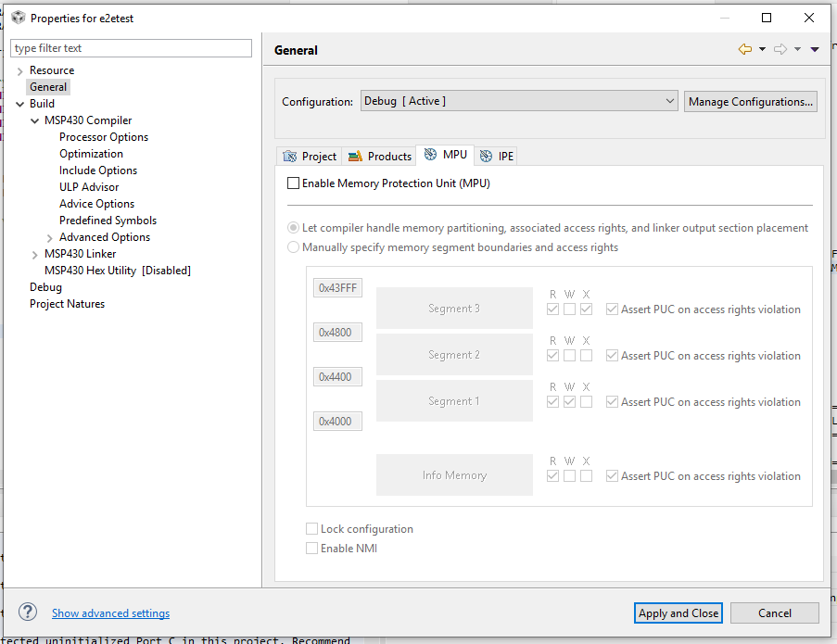Click the help question mark icon
The height and width of the screenshot is (644, 837).
pyautogui.click(x=28, y=612)
